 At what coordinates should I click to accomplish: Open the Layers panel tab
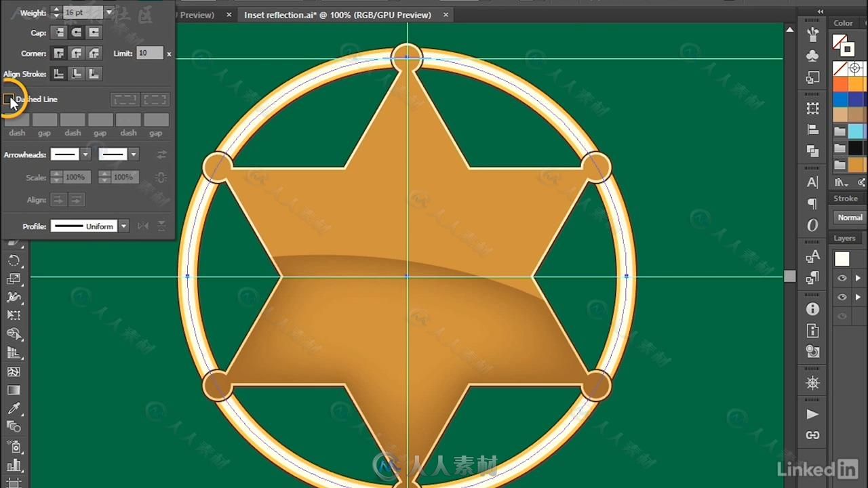point(844,238)
